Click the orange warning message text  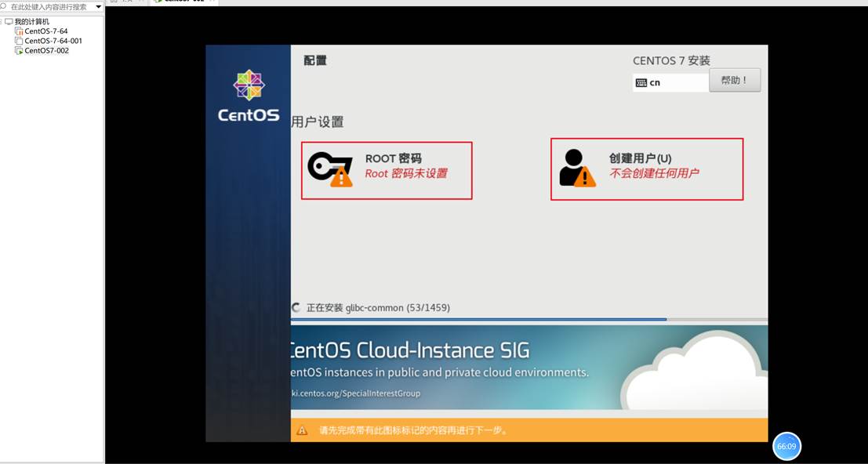[413, 430]
